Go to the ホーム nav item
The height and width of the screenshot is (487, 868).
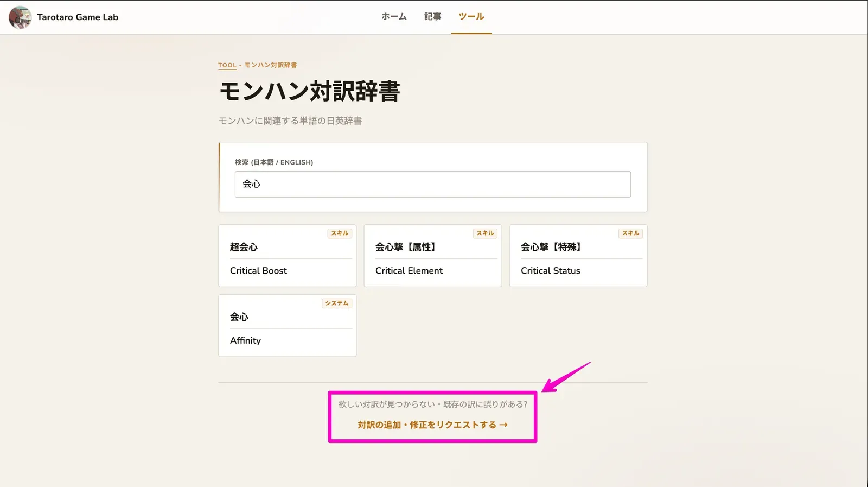point(394,17)
